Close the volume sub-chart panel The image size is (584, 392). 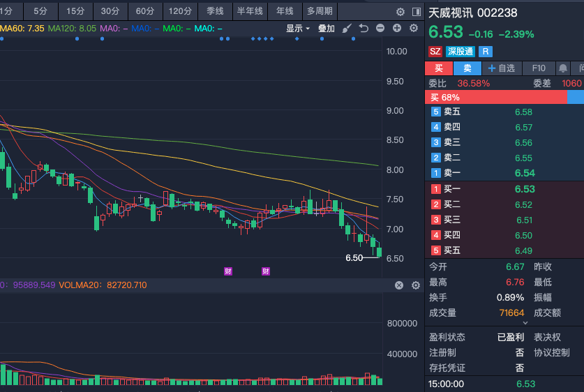point(399,285)
